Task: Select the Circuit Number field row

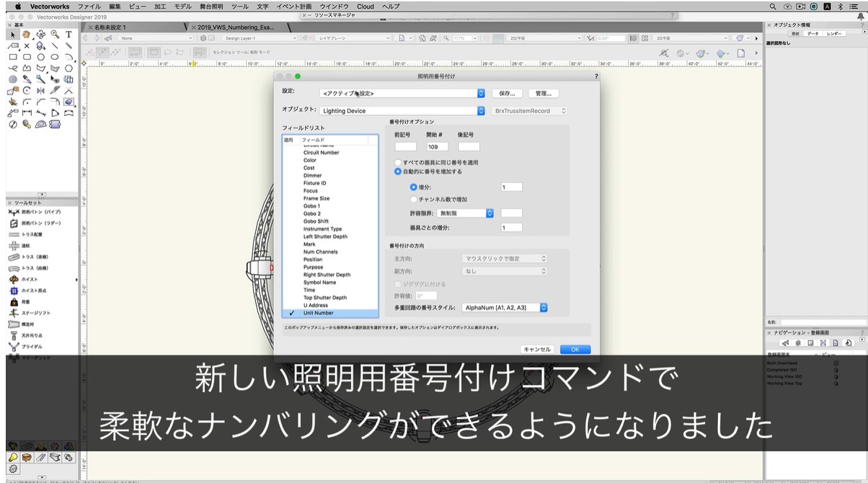Action: (329, 153)
